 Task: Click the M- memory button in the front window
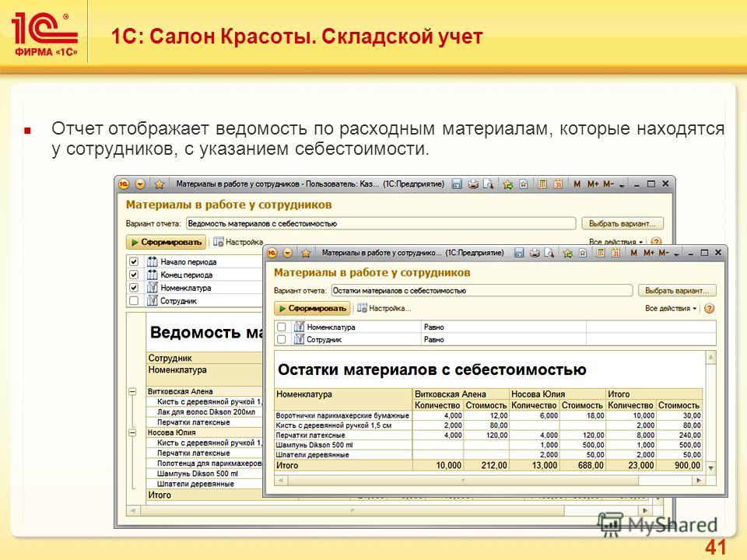click(x=664, y=253)
